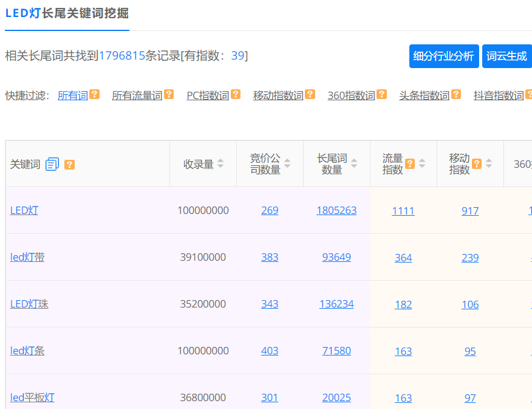Open help icon next to 关键词 column
The width and height of the screenshot is (532, 409).
click(x=69, y=164)
